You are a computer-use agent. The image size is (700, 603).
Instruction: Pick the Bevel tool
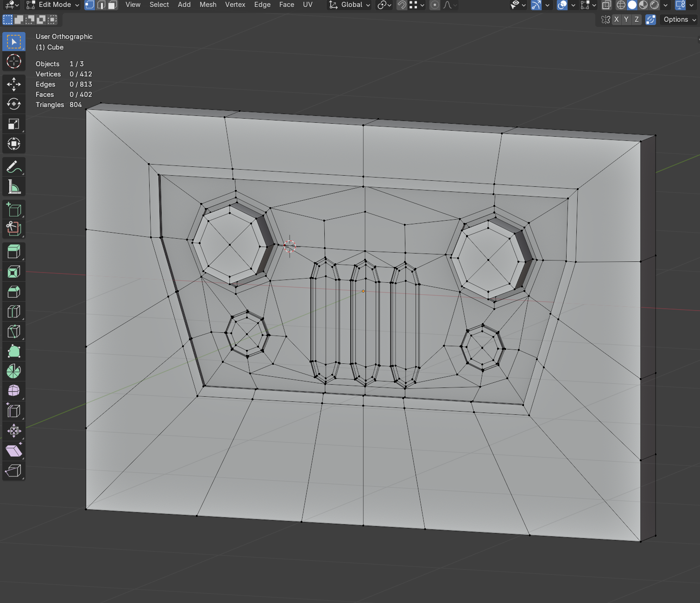coord(14,292)
